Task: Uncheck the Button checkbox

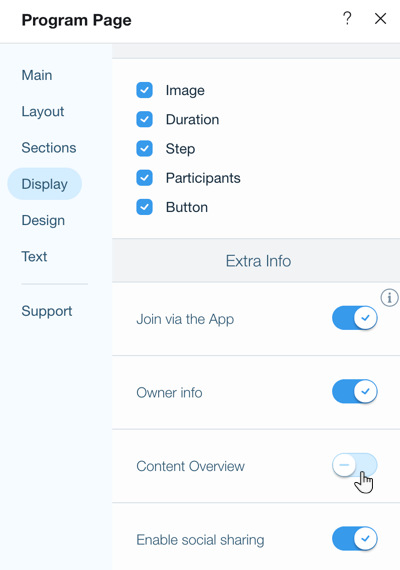Action: [144, 207]
